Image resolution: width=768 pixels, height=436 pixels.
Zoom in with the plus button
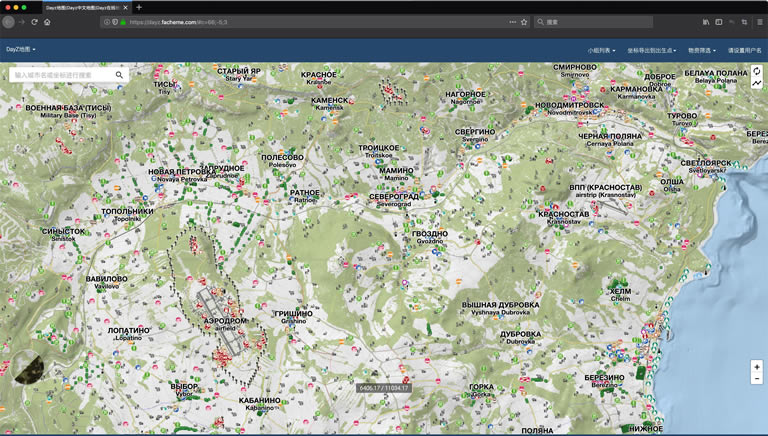click(x=757, y=367)
